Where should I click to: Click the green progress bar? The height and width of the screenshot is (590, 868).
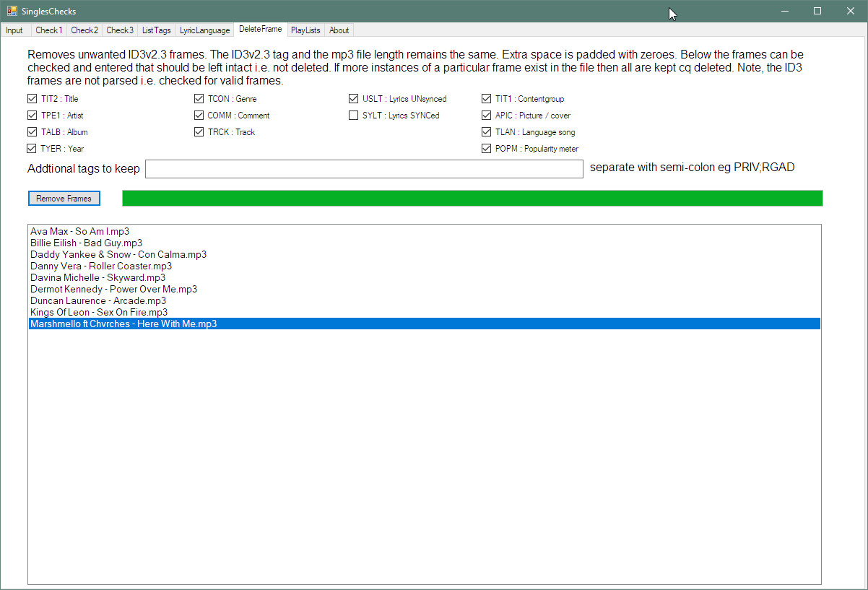coord(472,198)
